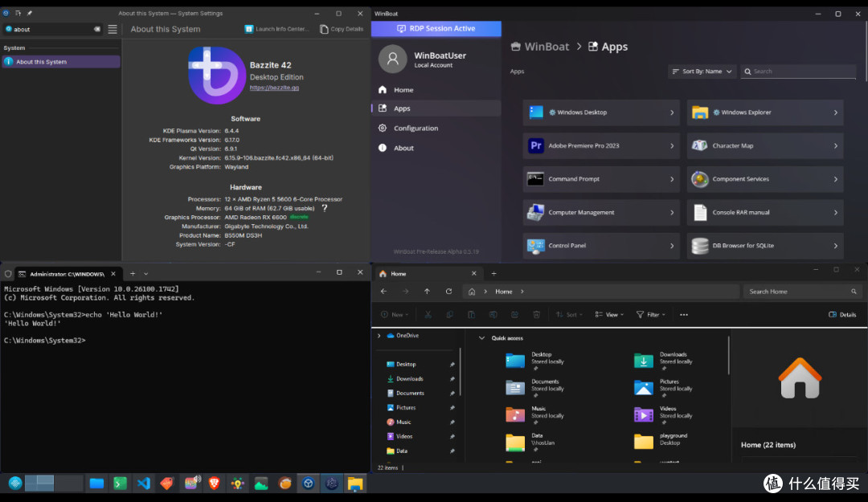Go up one level in File Explorer
Screen dimensions: 868x502
427,291
